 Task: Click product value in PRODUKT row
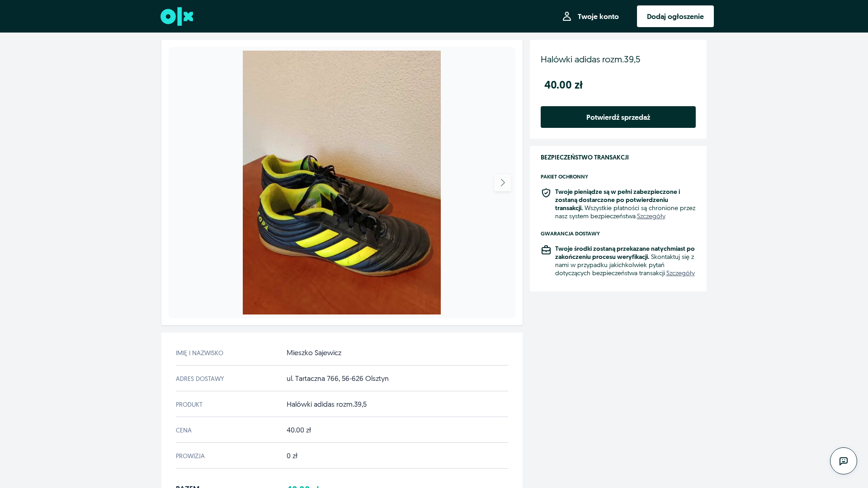326,404
